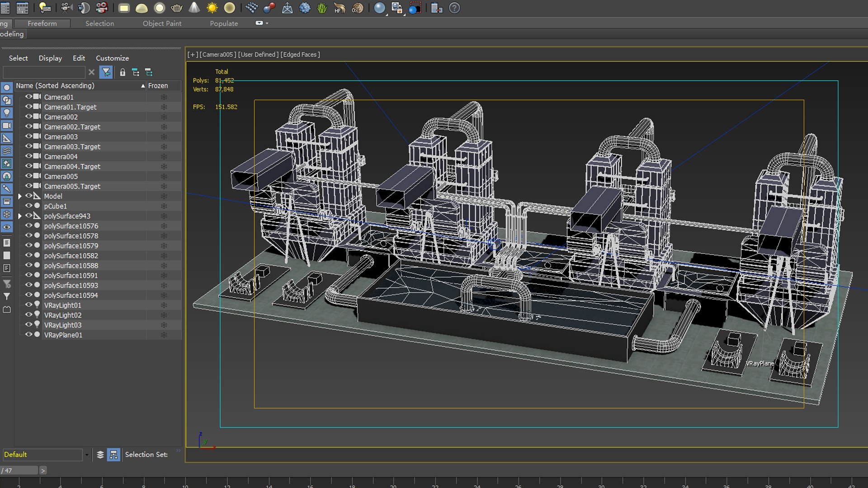Switch to the Object Paint tab
Image resolution: width=868 pixels, height=488 pixels.
162,23
